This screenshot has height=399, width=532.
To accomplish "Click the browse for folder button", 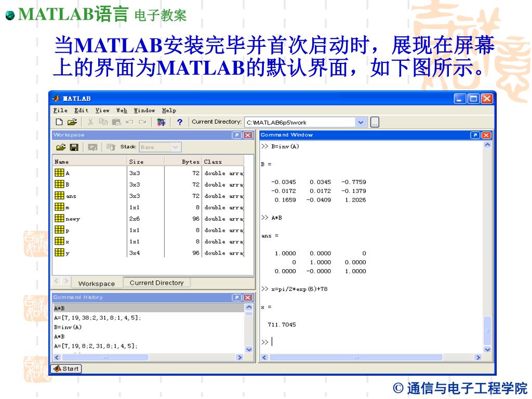I will point(375,123).
